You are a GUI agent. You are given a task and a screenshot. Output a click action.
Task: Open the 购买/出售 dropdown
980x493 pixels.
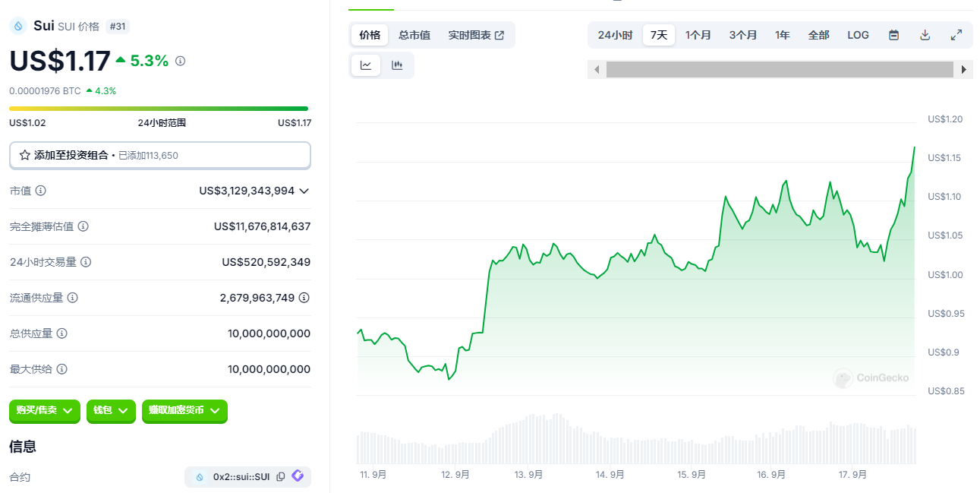[44, 410]
